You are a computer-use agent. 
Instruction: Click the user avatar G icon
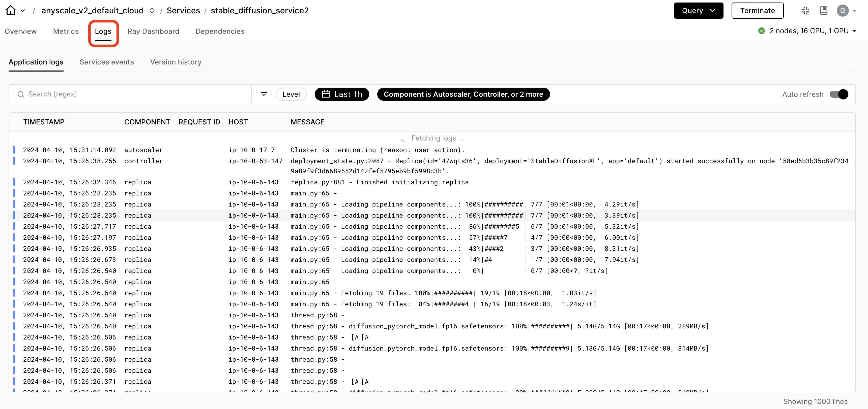pos(842,11)
